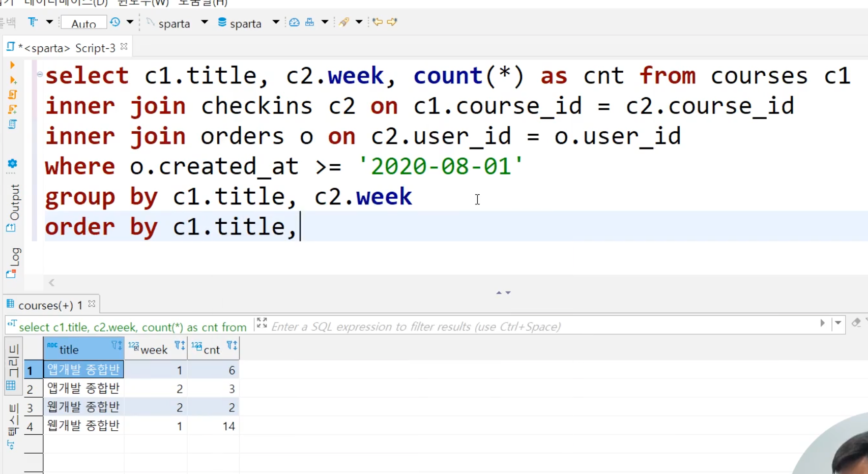Open filter/sort on the title column
Screen dimensions: 868x474
117,346
